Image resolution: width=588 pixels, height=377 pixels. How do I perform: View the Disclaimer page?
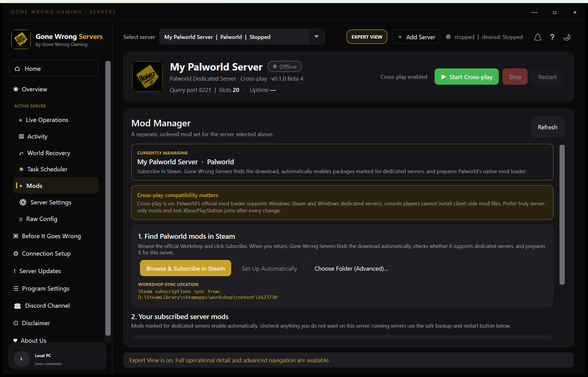[54, 323]
